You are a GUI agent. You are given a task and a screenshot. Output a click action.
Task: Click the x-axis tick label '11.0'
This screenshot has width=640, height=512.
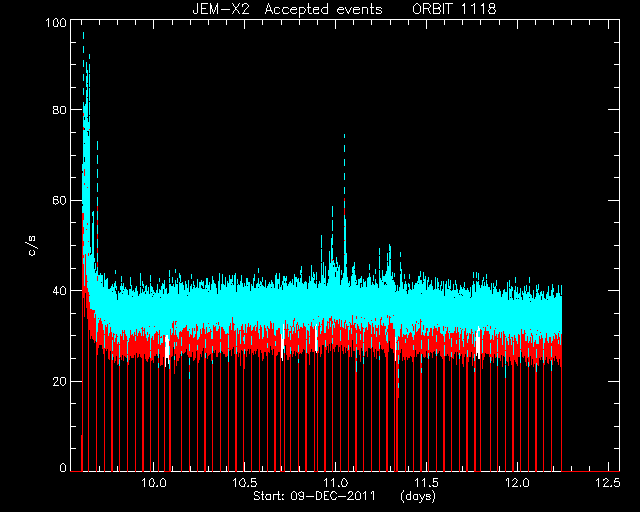336,483
